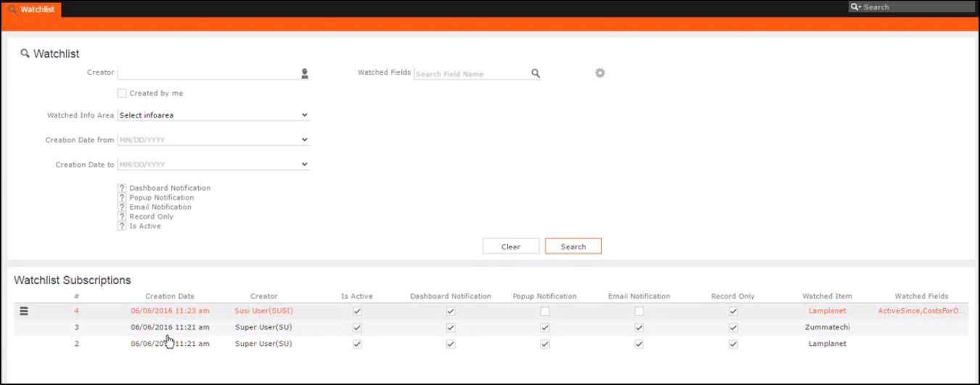Click the quick search magnifier icon in top bar
The image size is (980, 385).
click(856, 7)
